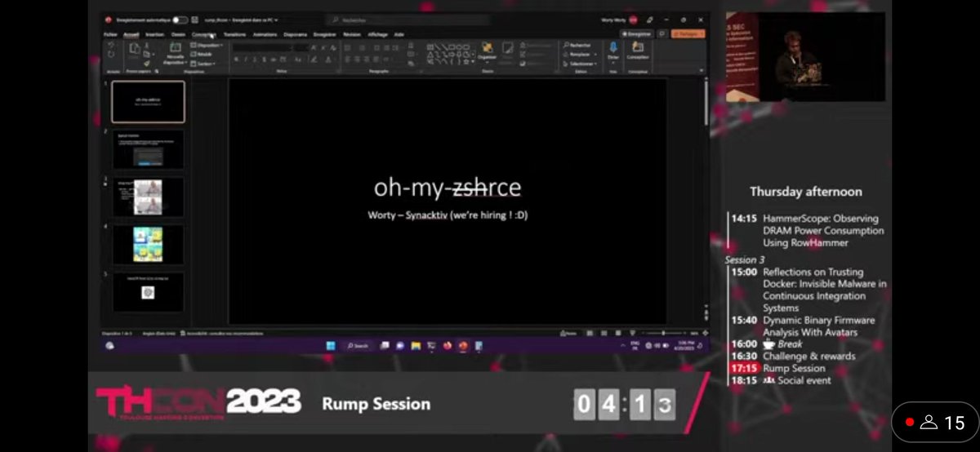
Task: Toggle the Enregistrement automatique switch
Action: [x=180, y=20]
